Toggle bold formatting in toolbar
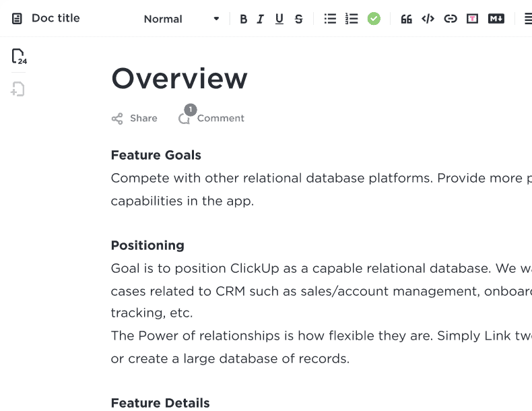 [243, 19]
